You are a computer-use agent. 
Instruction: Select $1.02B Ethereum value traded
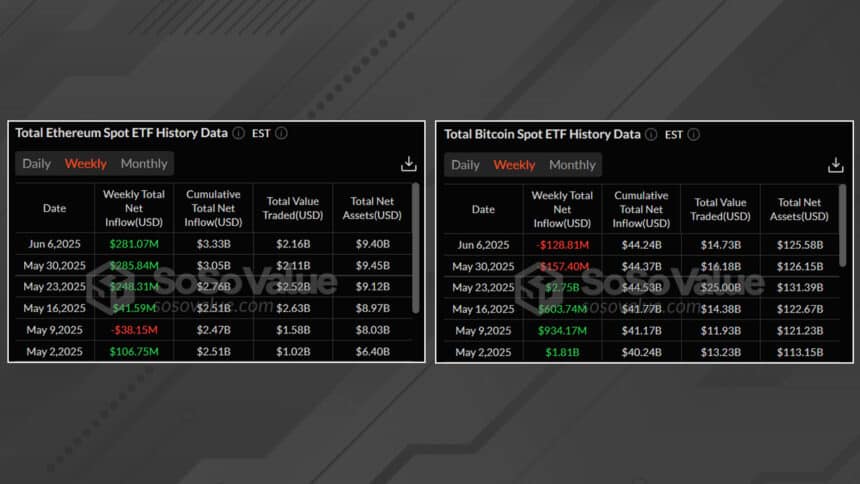(x=293, y=351)
